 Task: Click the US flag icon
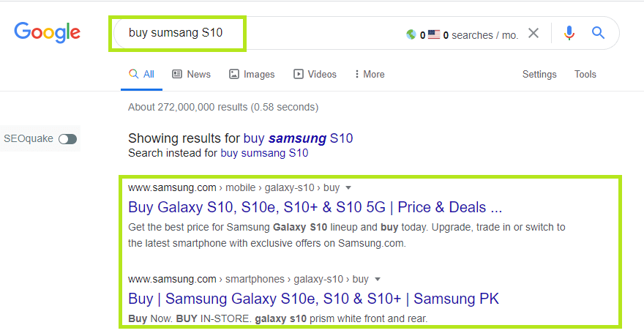click(x=434, y=34)
